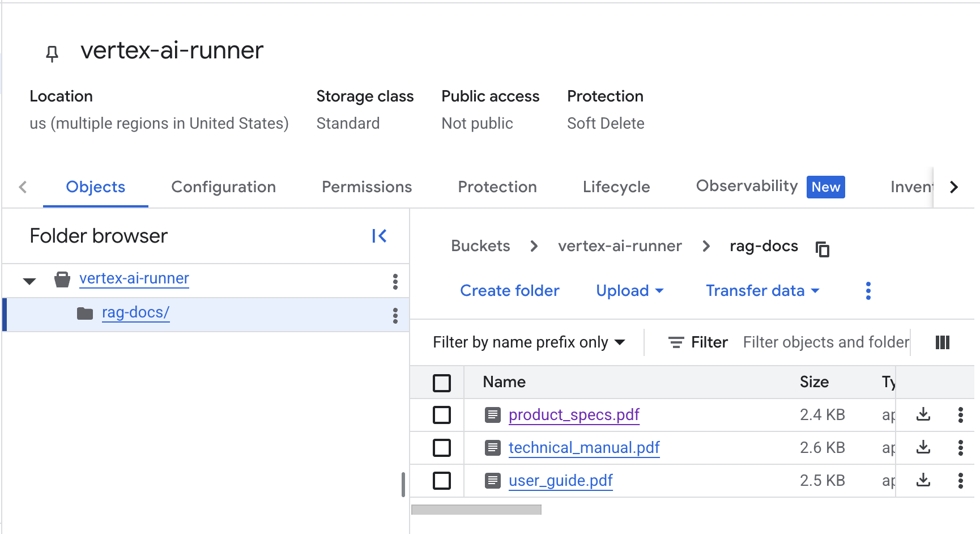
Task: Open column display options
Action: (942, 342)
